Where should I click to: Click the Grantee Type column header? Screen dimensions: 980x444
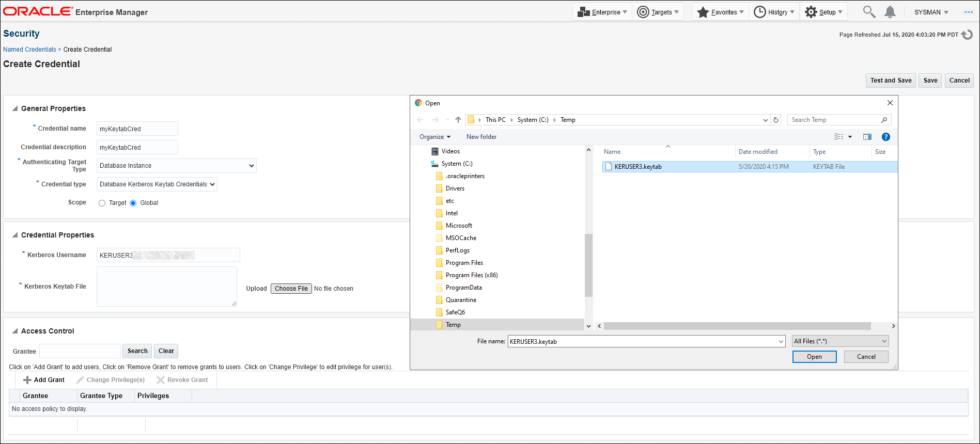point(105,396)
